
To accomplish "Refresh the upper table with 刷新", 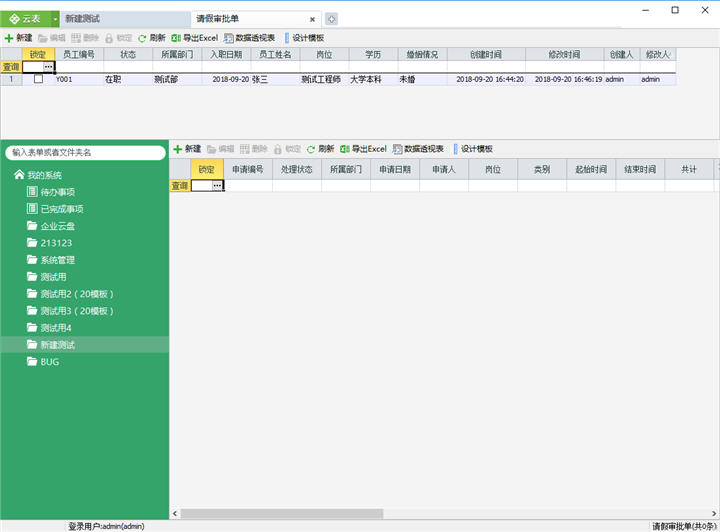I will click(x=152, y=38).
